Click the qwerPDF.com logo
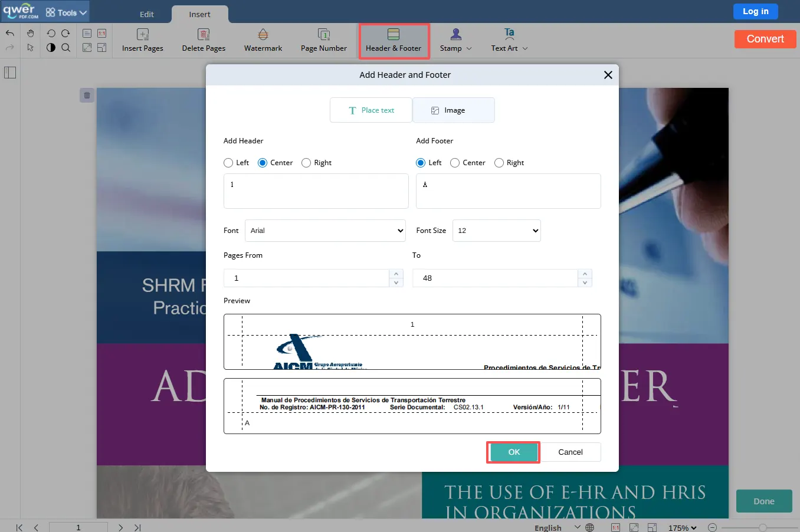Image resolution: width=800 pixels, height=532 pixels. [21, 11]
